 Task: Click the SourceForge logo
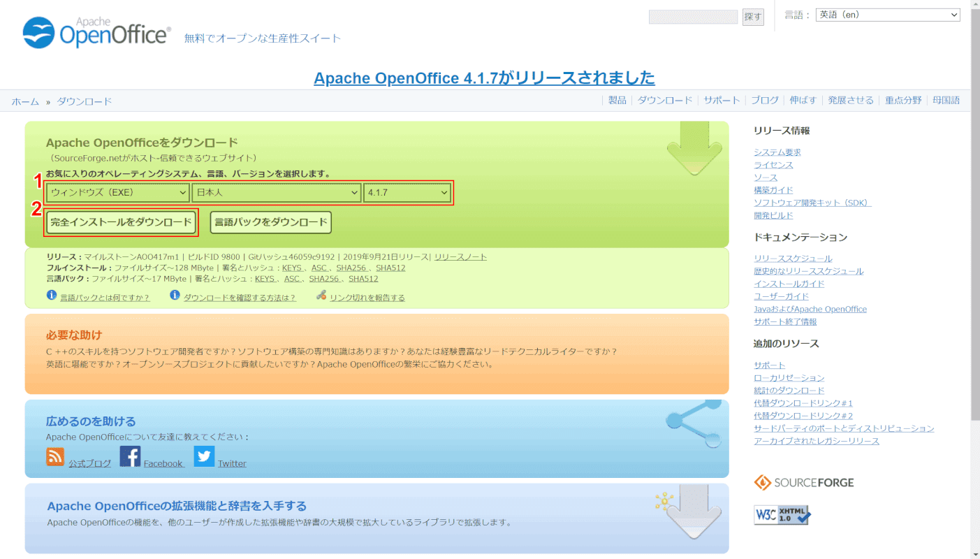click(804, 482)
